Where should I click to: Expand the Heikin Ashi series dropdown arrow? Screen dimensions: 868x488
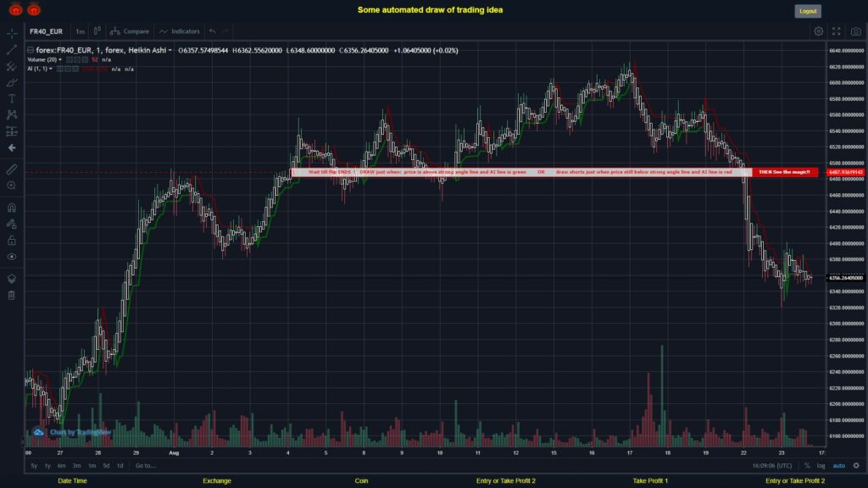point(170,50)
